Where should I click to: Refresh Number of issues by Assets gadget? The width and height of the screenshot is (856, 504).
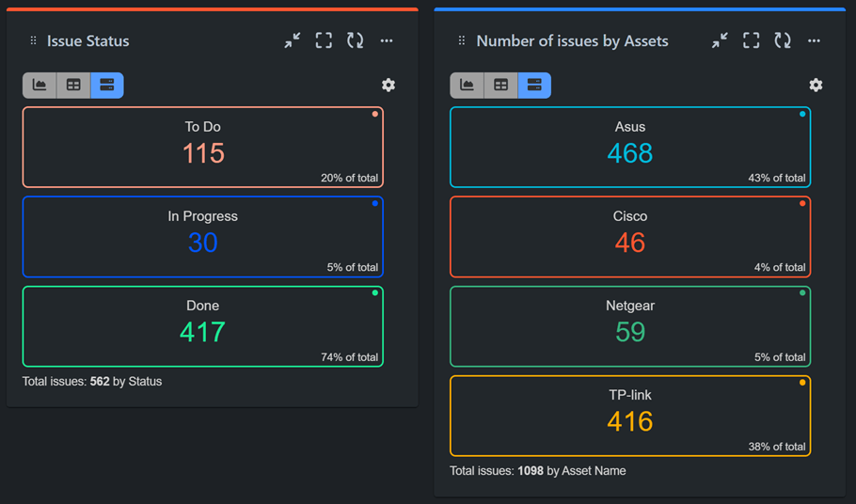tap(782, 40)
